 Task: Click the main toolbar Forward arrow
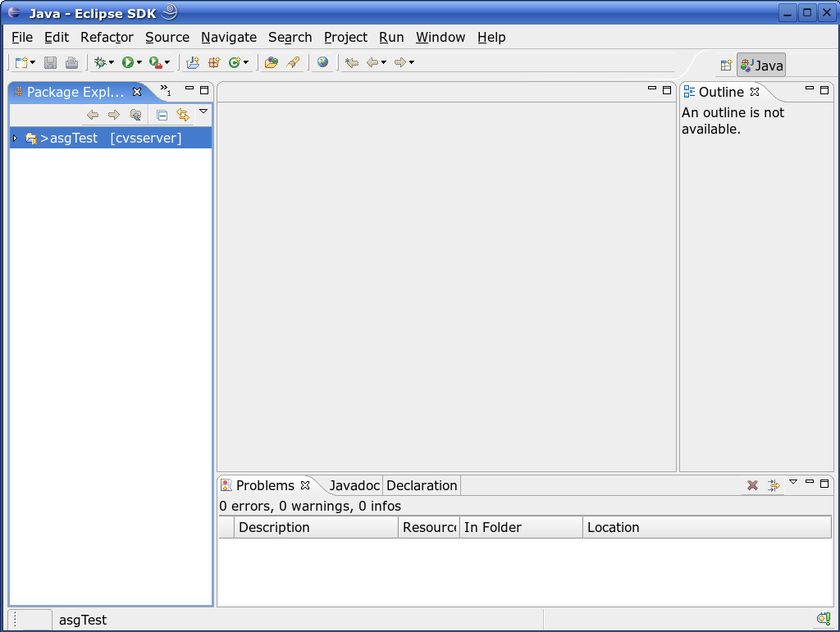pyautogui.click(x=400, y=62)
